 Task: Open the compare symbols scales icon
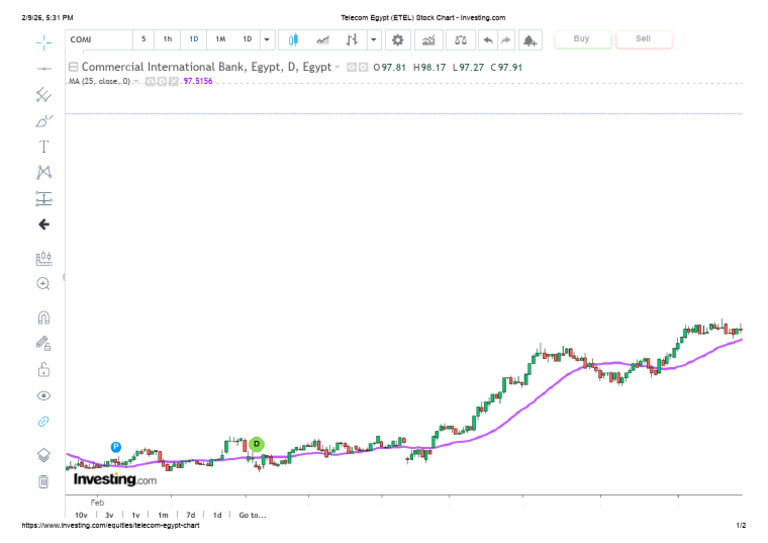pos(460,40)
